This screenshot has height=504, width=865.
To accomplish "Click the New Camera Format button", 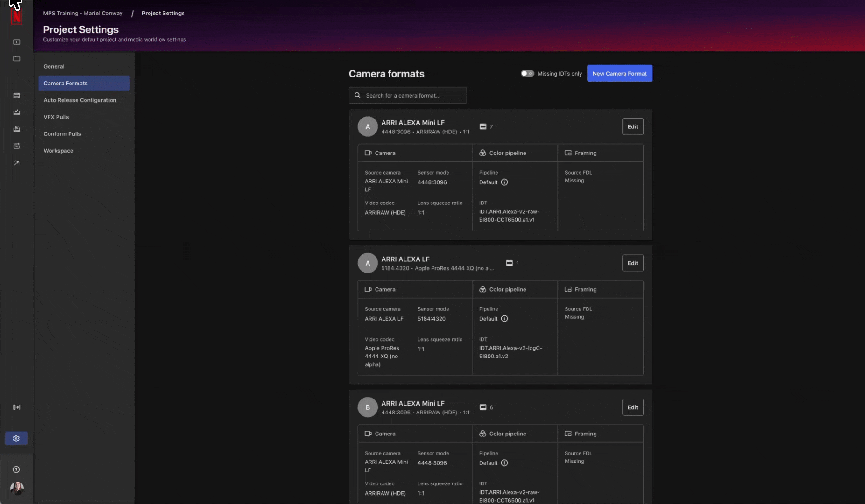I will pos(619,74).
